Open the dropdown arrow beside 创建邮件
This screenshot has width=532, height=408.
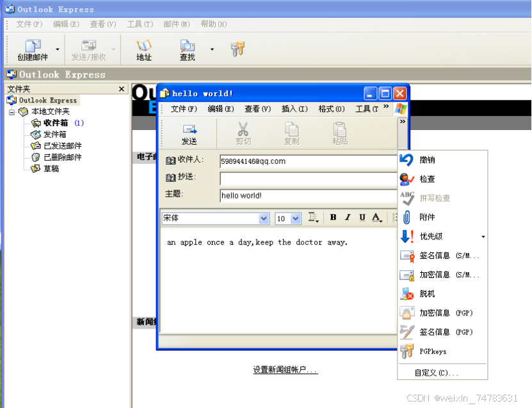pyautogui.click(x=58, y=49)
